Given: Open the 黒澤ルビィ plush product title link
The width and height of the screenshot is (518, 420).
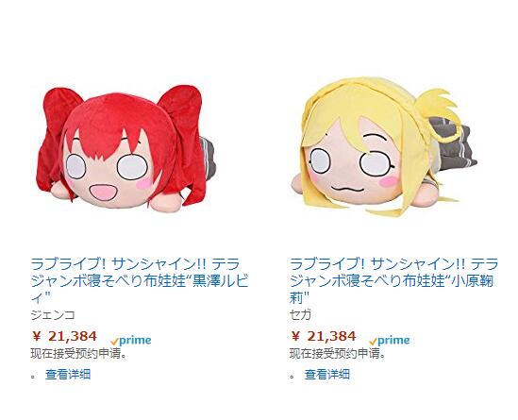Looking at the screenshot, I should click(x=139, y=280).
